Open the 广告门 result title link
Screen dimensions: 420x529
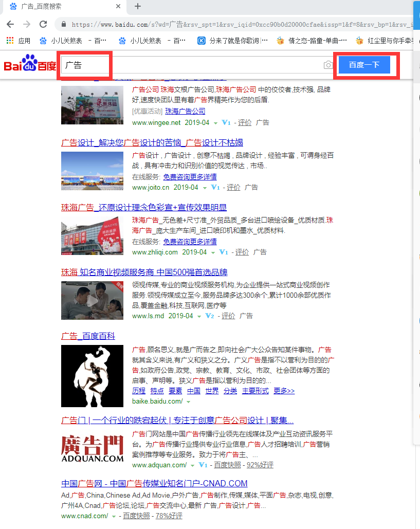point(177,421)
